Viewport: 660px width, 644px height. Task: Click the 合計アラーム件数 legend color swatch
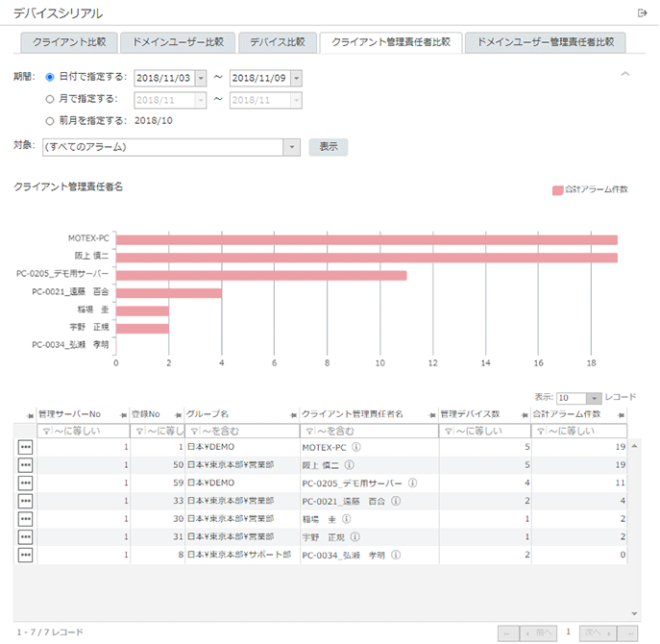(x=557, y=190)
